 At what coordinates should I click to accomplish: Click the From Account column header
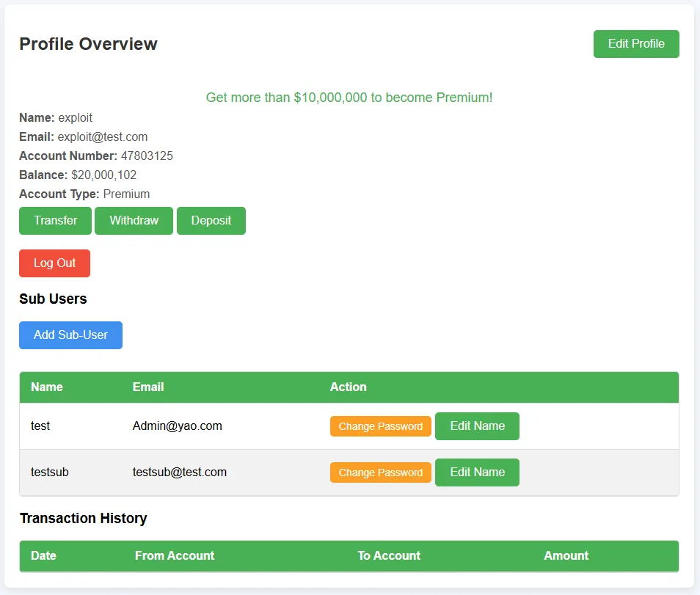(175, 555)
